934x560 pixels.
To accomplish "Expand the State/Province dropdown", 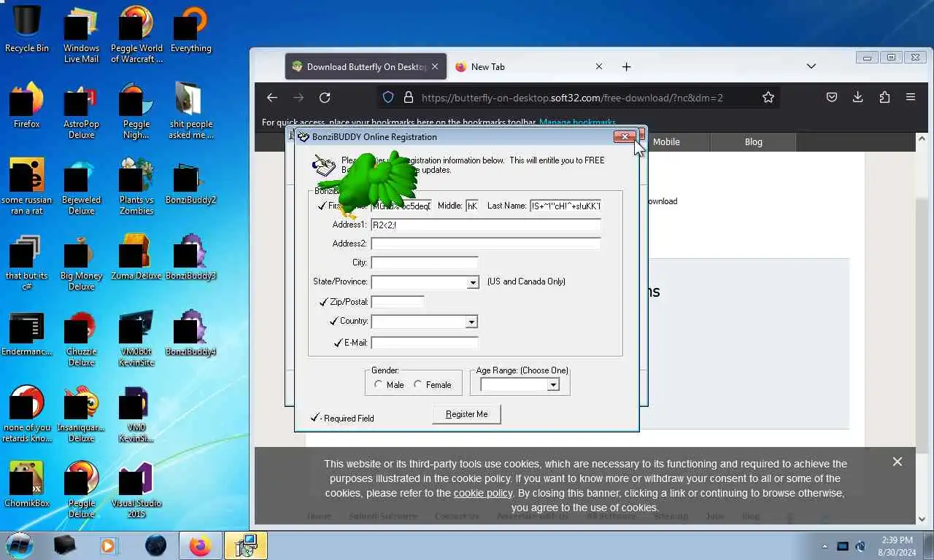I will pos(473,282).
